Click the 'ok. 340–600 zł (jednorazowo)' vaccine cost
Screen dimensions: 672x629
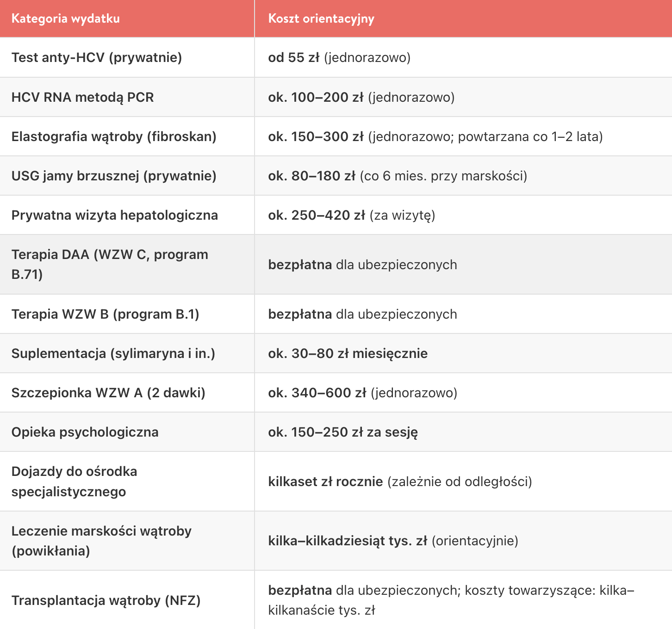(363, 393)
